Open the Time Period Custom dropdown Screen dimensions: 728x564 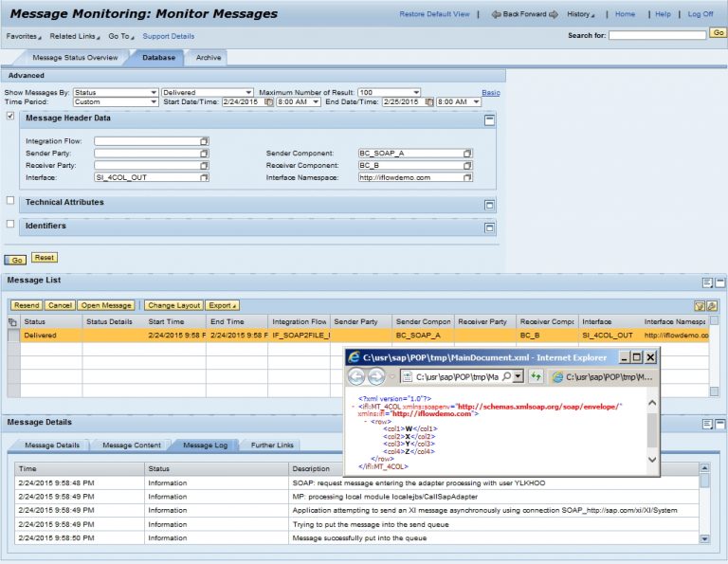point(154,101)
